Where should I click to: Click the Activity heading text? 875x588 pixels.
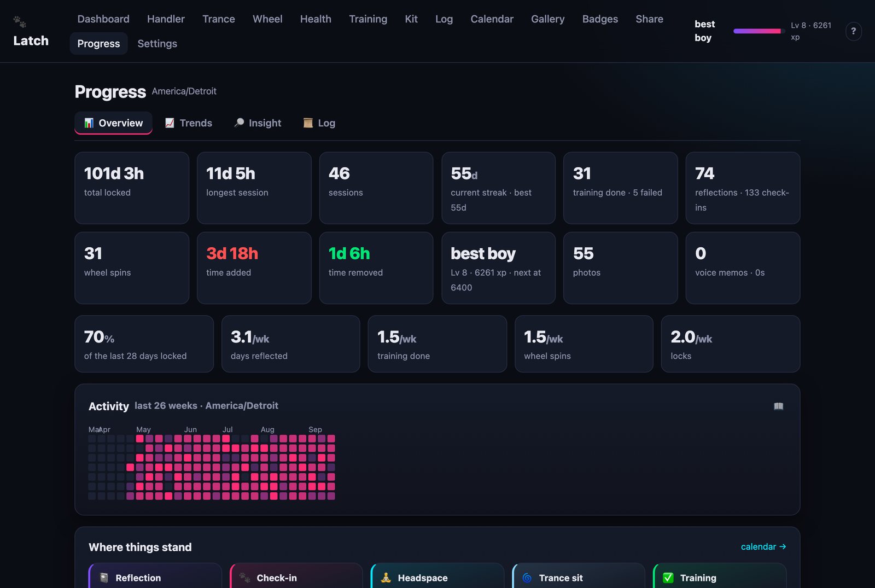click(x=109, y=406)
